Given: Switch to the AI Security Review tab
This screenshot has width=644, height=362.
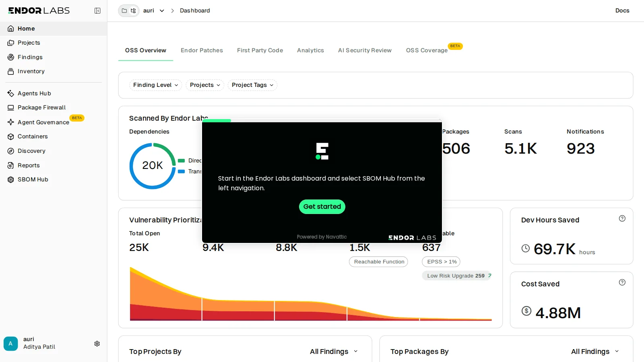Looking at the screenshot, I should pos(365,50).
